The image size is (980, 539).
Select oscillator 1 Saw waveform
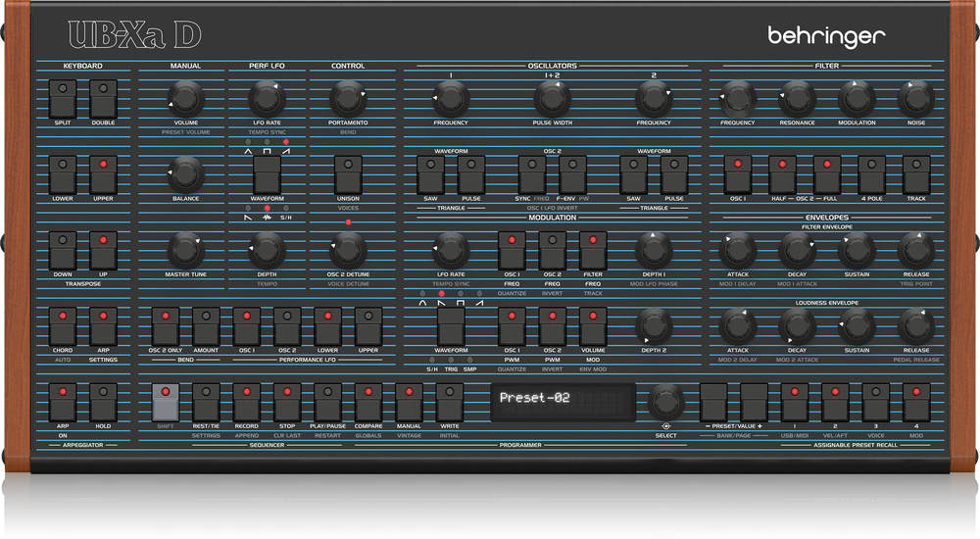click(430, 174)
